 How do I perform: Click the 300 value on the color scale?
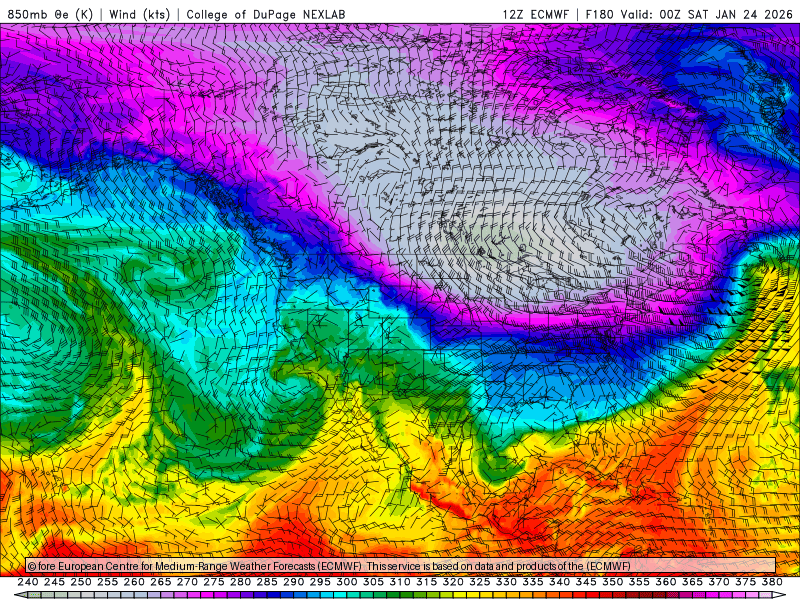click(346, 582)
